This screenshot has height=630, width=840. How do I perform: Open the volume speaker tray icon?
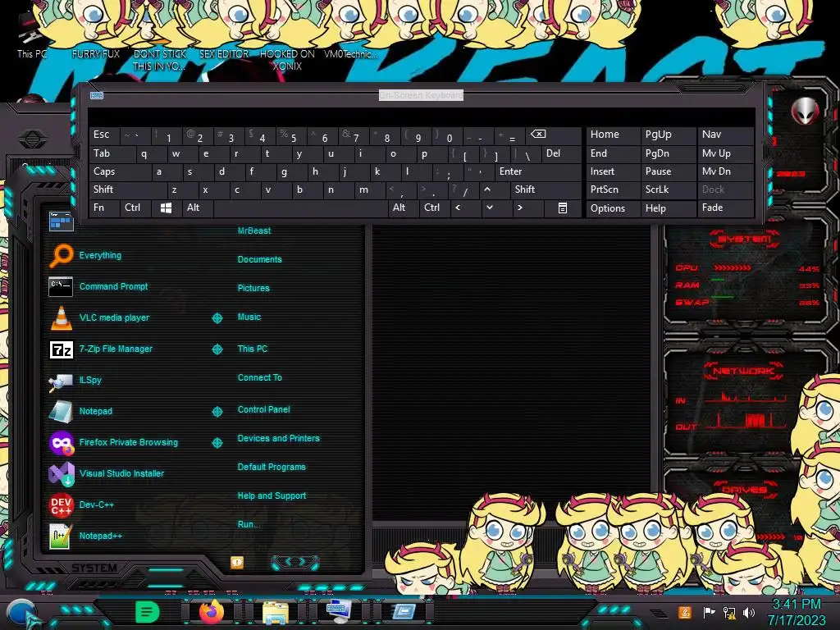coord(748,612)
